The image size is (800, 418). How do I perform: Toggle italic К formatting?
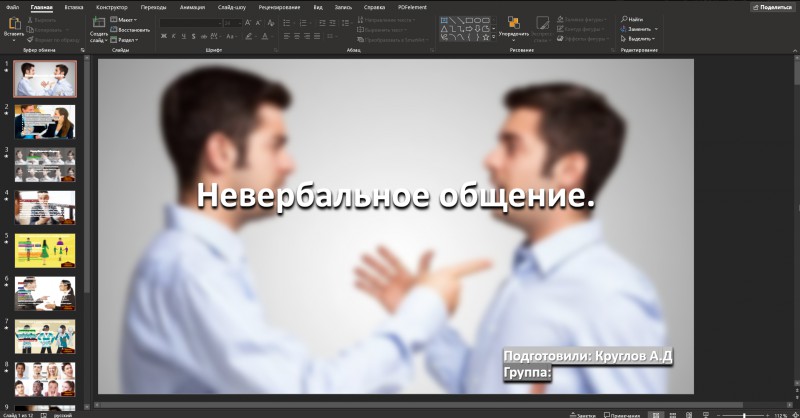pos(173,36)
